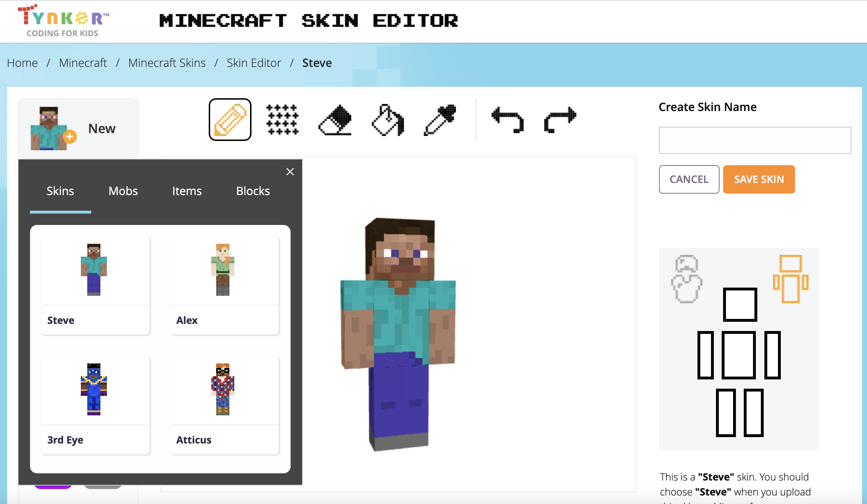Open the Minecraft Skins breadcrumb link
867x504 pixels.
[167, 63]
